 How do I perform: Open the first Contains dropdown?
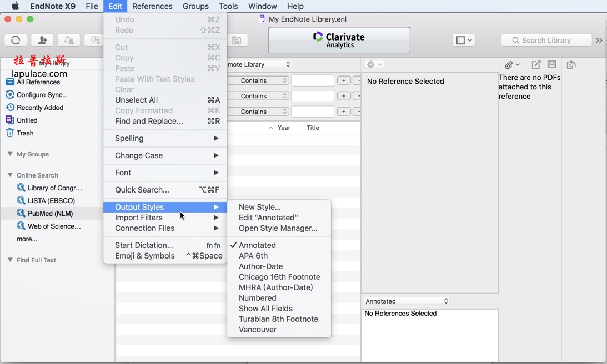[258, 80]
